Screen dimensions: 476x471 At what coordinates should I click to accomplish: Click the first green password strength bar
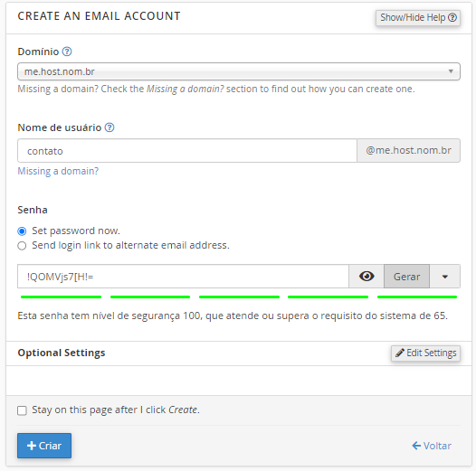(x=61, y=297)
